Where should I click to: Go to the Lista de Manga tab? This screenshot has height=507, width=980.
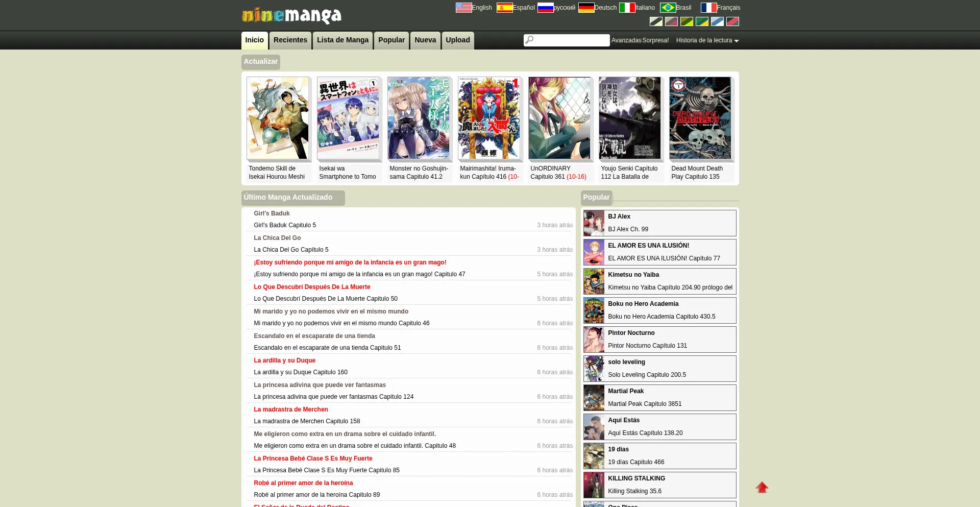342,40
